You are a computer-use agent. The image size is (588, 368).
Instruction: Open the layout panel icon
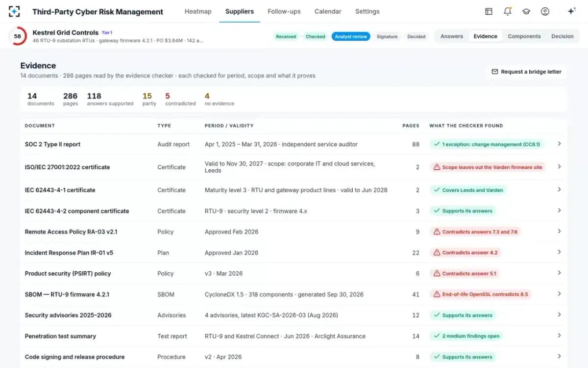pyautogui.click(x=489, y=11)
